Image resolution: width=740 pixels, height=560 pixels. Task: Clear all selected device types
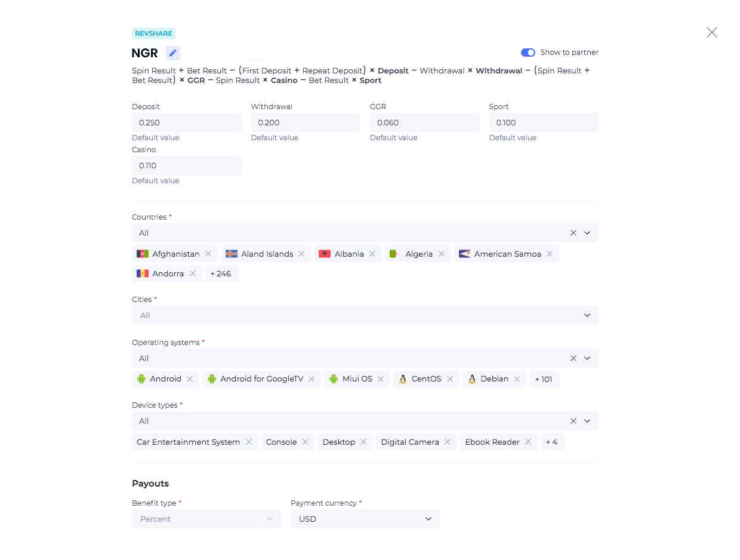573,421
